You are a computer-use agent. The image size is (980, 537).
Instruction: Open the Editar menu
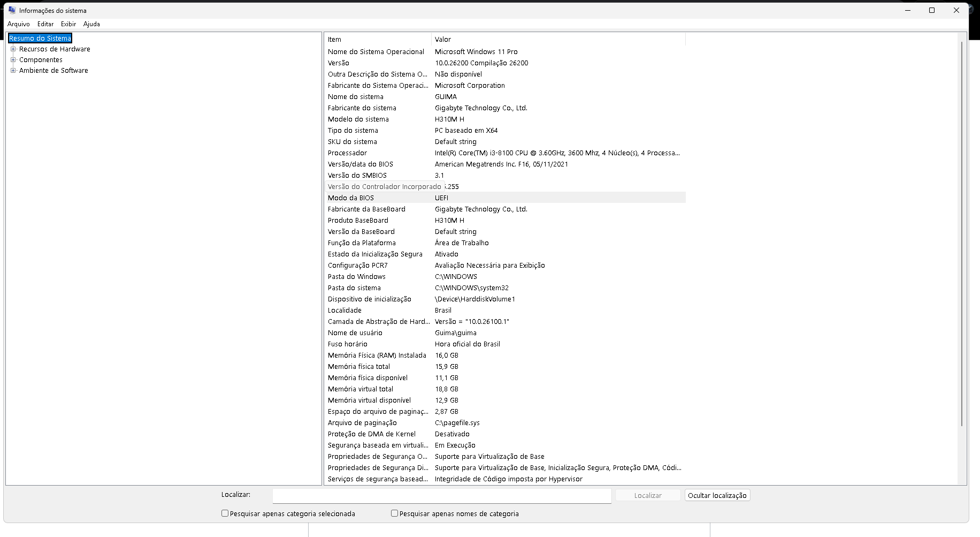pyautogui.click(x=45, y=24)
